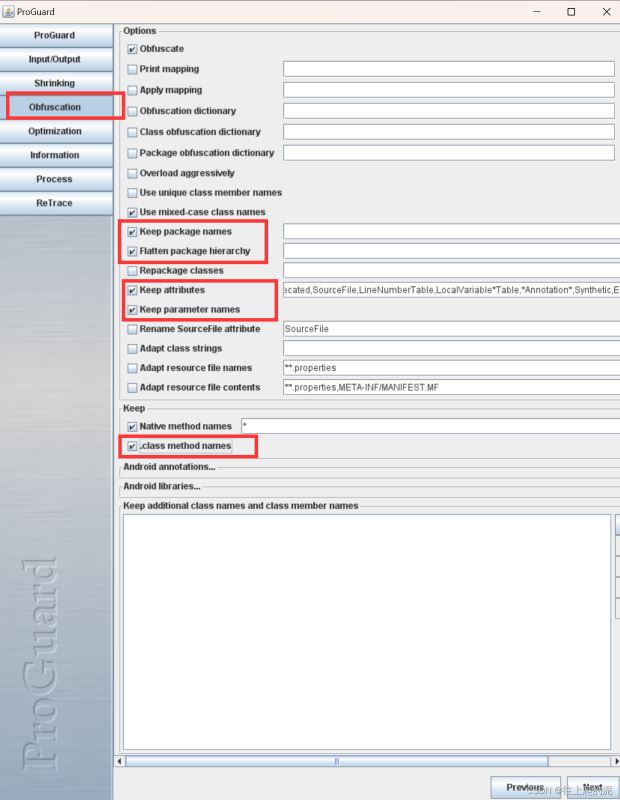Image resolution: width=620 pixels, height=800 pixels.
Task: Click the Adapt class strings field
Action: [452, 348]
